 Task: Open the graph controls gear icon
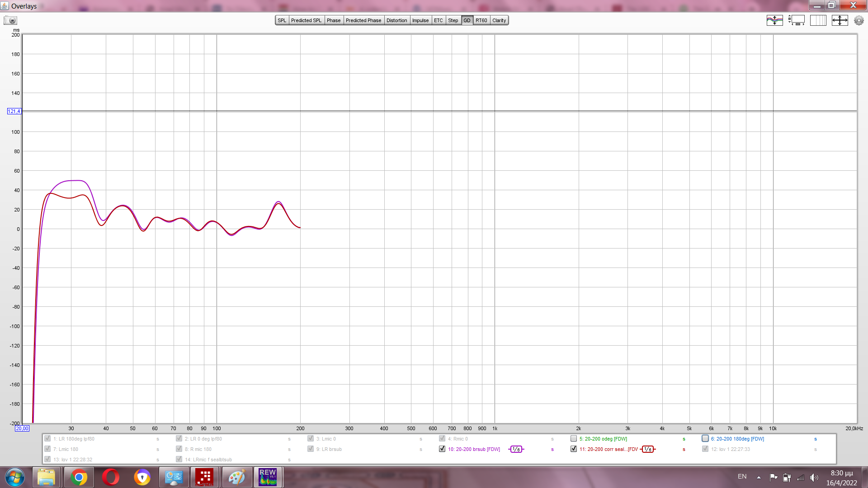click(x=859, y=20)
